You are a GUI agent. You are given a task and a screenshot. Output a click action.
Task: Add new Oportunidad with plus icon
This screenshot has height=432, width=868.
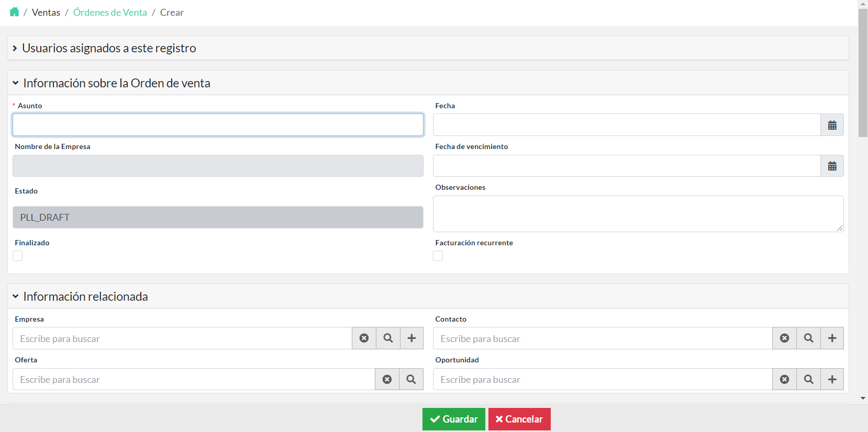pyautogui.click(x=832, y=379)
